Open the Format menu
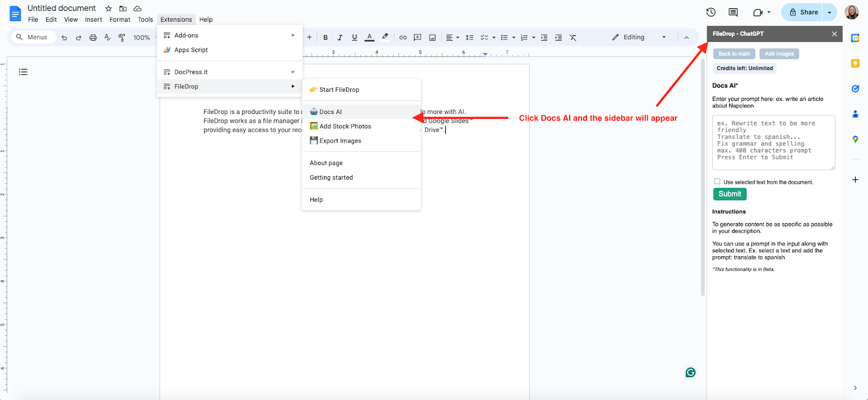The width and height of the screenshot is (868, 400). point(120,20)
